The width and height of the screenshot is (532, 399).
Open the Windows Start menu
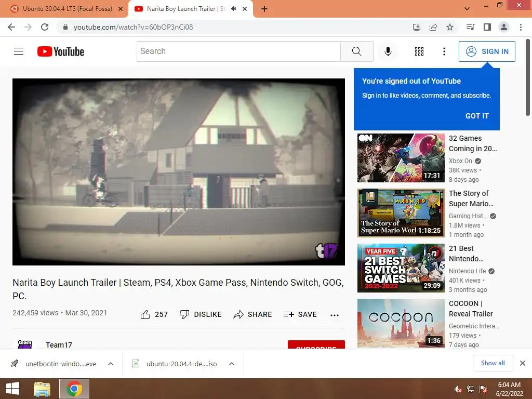pyautogui.click(x=12, y=389)
